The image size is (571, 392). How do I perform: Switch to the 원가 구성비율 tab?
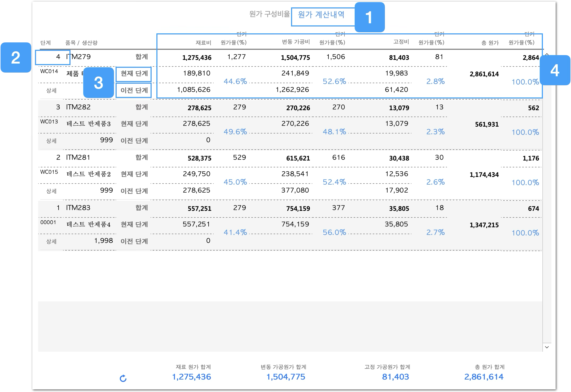[x=269, y=14]
